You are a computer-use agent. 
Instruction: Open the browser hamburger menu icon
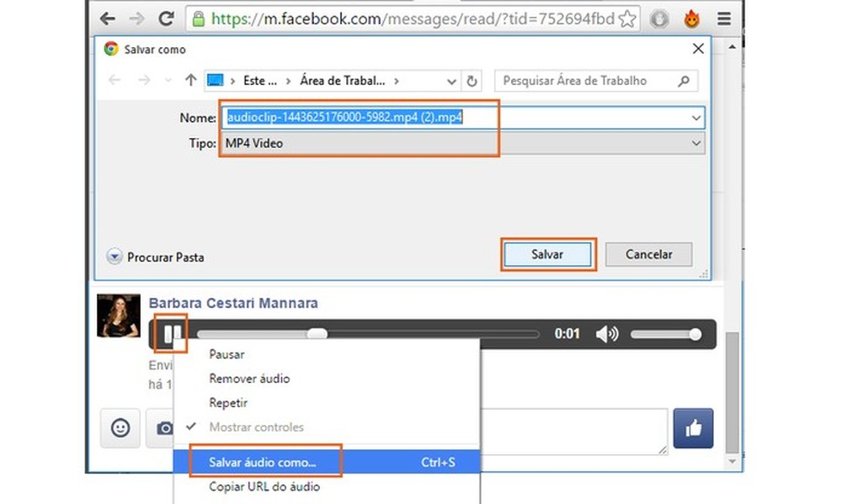pyautogui.click(x=723, y=18)
